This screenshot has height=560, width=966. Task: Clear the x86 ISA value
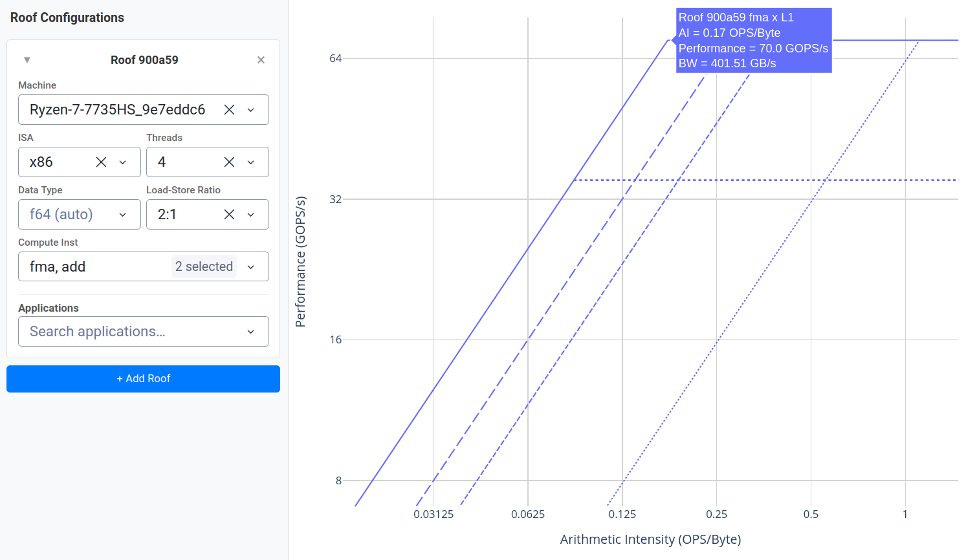[x=101, y=162]
